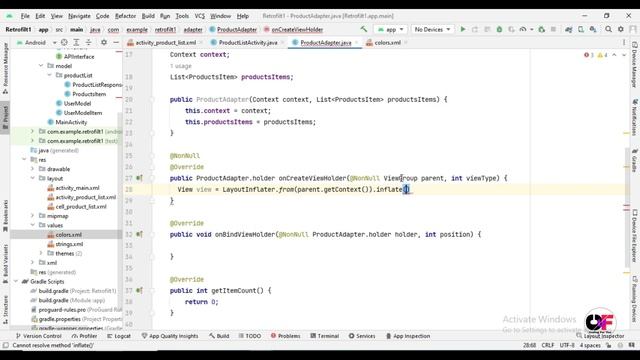Open the Refactor menu
The width and height of the screenshot is (640, 360).
point(125,16)
